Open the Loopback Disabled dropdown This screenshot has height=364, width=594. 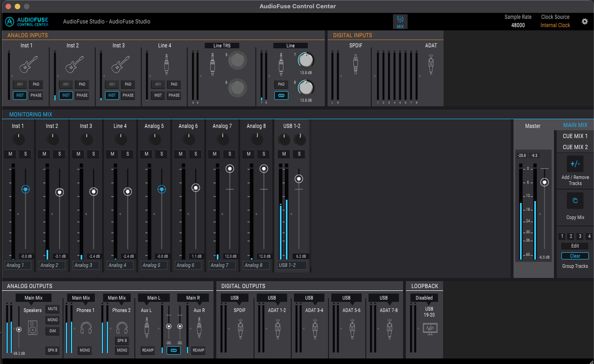424,298
